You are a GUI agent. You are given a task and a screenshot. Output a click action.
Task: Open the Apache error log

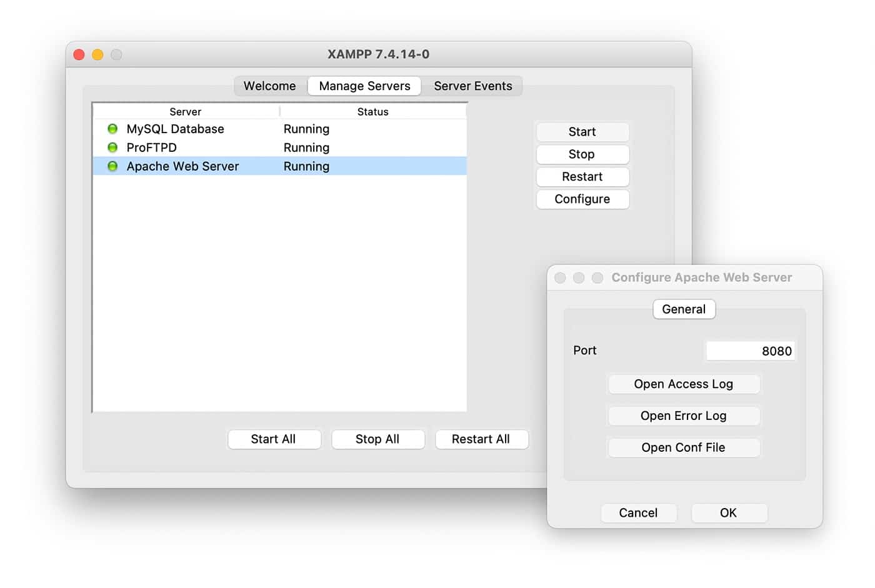point(683,416)
